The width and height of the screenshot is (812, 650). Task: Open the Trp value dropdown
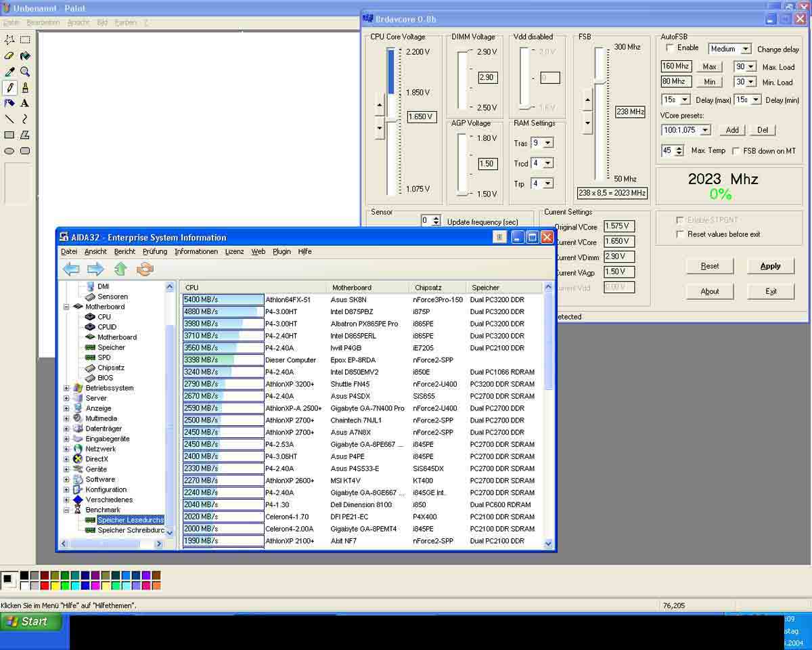click(548, 183)
